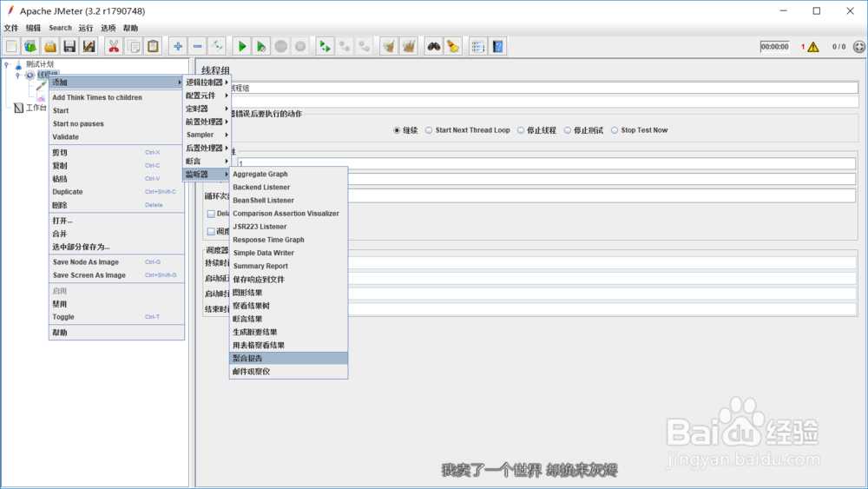Copy using the toolbar copy icon
Viewport: 868px width, 489px height.
[134, 47]
